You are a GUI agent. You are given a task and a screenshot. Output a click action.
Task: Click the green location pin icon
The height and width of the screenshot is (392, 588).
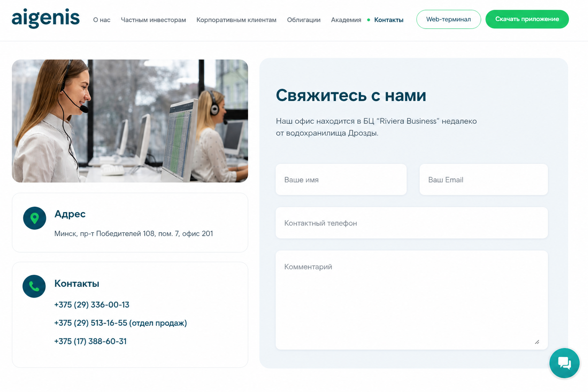[34, 218]
